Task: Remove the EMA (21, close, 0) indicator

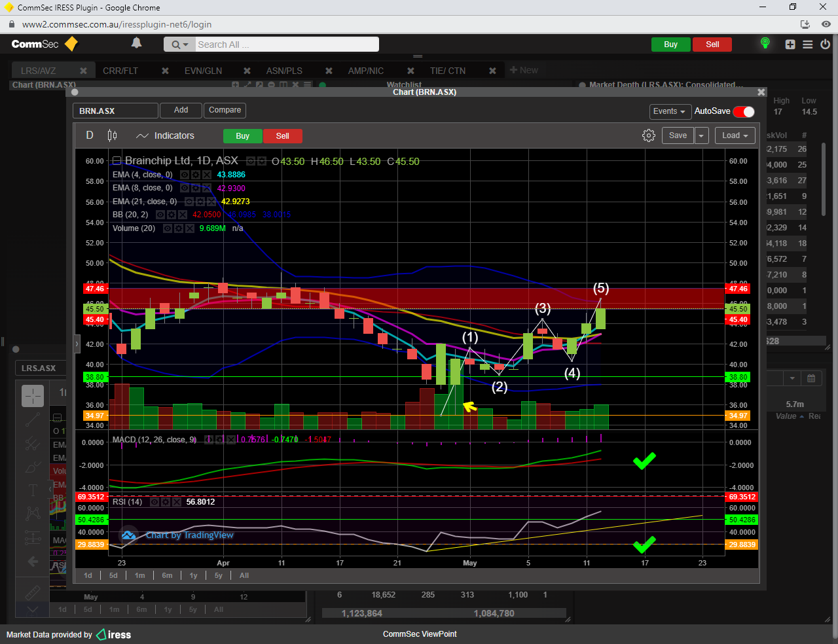Action: point(211,202)
